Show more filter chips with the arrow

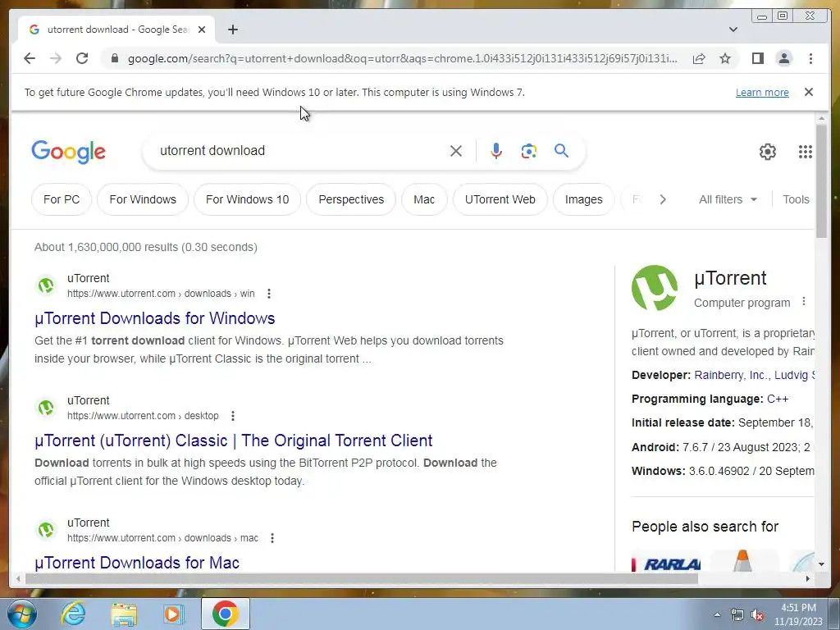point(663,199)
